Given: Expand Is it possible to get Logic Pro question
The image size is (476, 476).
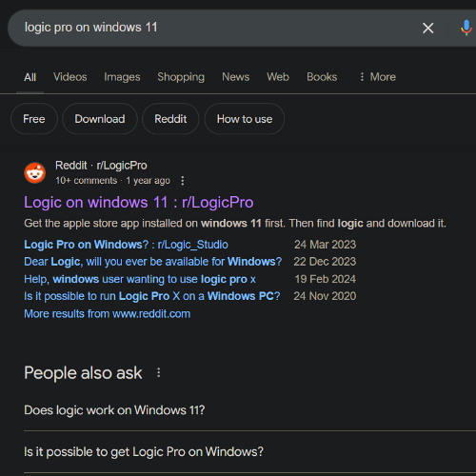Looking at the screenshot, I should (249, 452).
